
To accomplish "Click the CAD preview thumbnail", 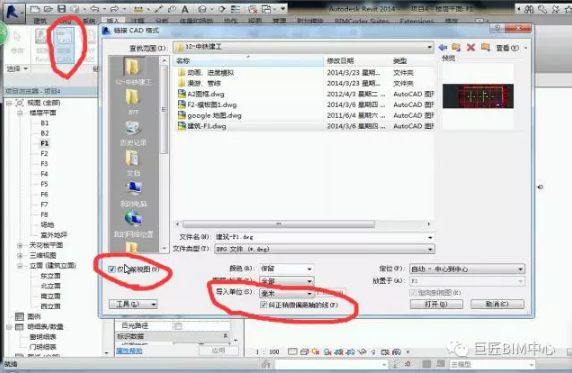I will (x=478, y=96).
